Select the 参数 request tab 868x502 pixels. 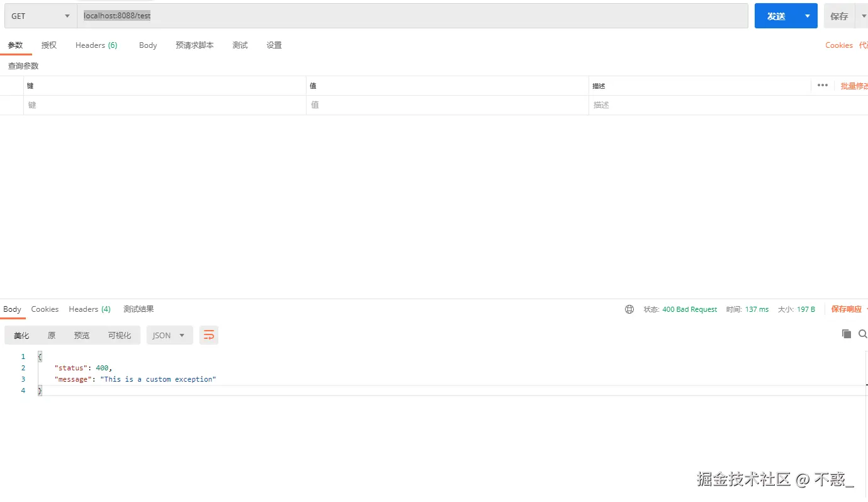click(15, 45)
